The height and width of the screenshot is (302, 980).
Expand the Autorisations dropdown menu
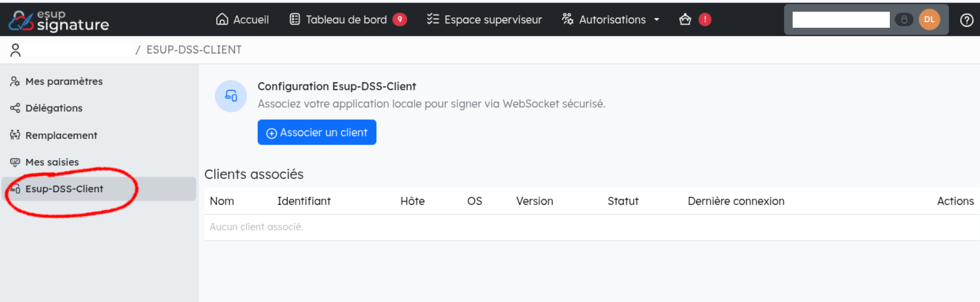point(611,20)
